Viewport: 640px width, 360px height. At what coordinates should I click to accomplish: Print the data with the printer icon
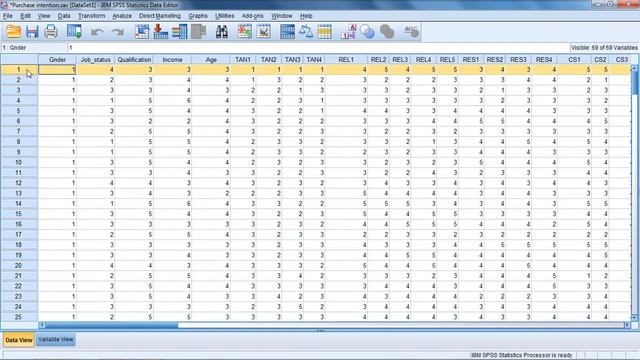[x=51, y=32]
